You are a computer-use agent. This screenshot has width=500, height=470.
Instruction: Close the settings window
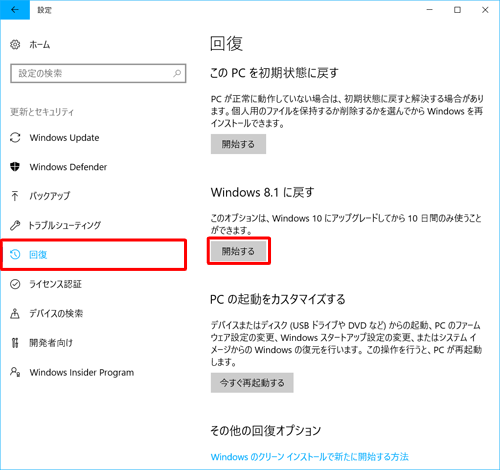tap(485, 10)
